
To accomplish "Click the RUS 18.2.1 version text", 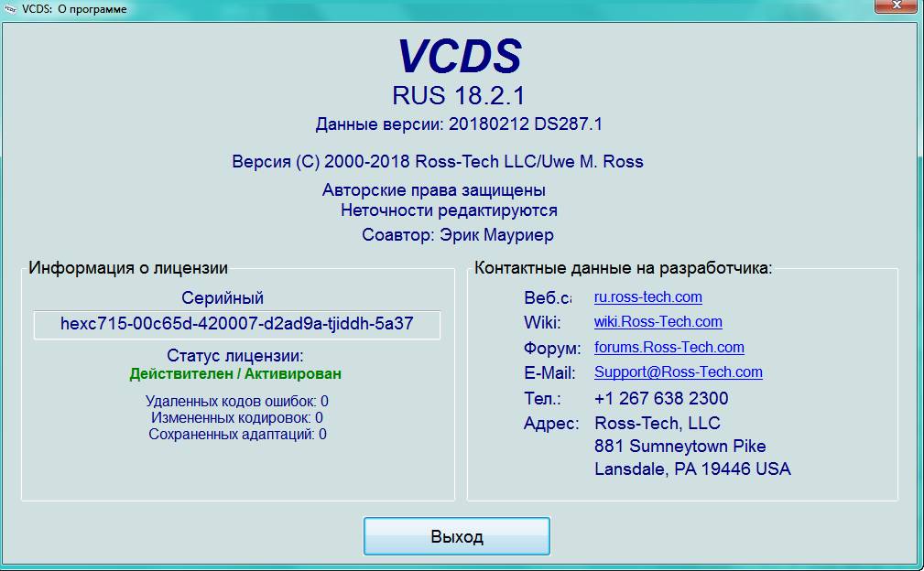I will [459, 96].
